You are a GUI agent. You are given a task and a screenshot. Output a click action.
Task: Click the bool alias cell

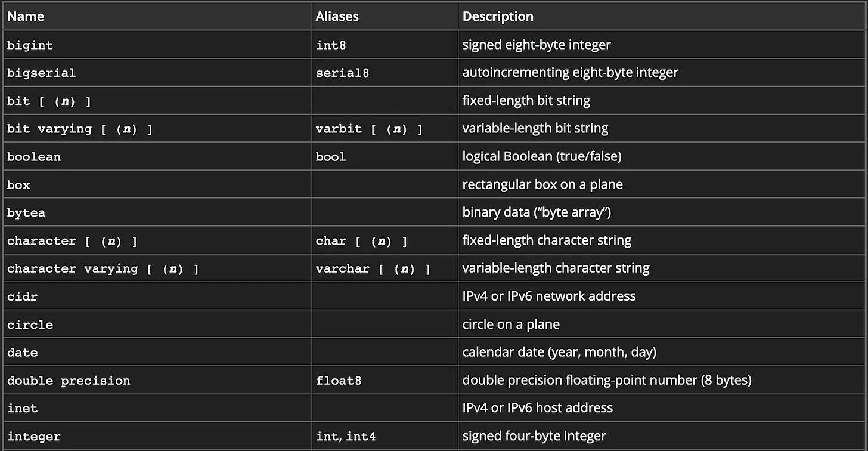tap(331, 157)
